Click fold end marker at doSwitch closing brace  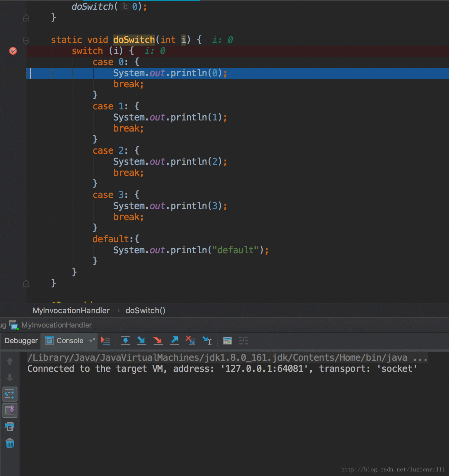[x=26, y=284]
